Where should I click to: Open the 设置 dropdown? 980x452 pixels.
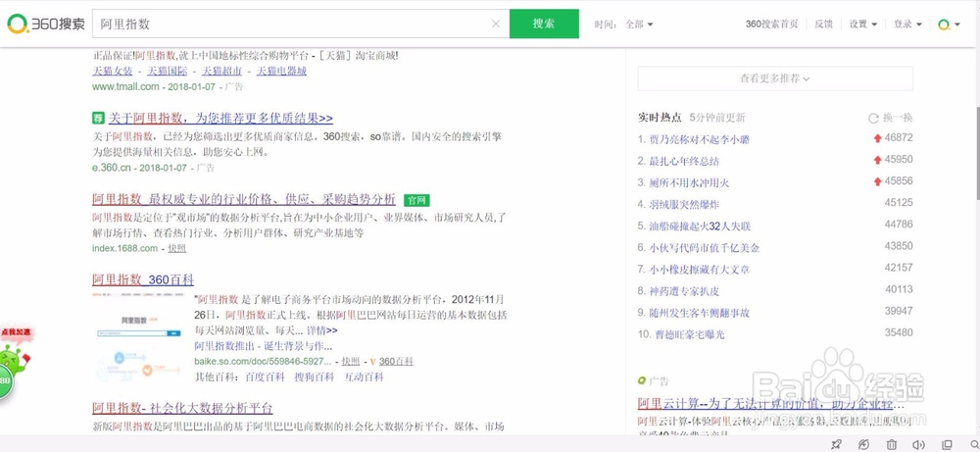click(x=862, y=24)
